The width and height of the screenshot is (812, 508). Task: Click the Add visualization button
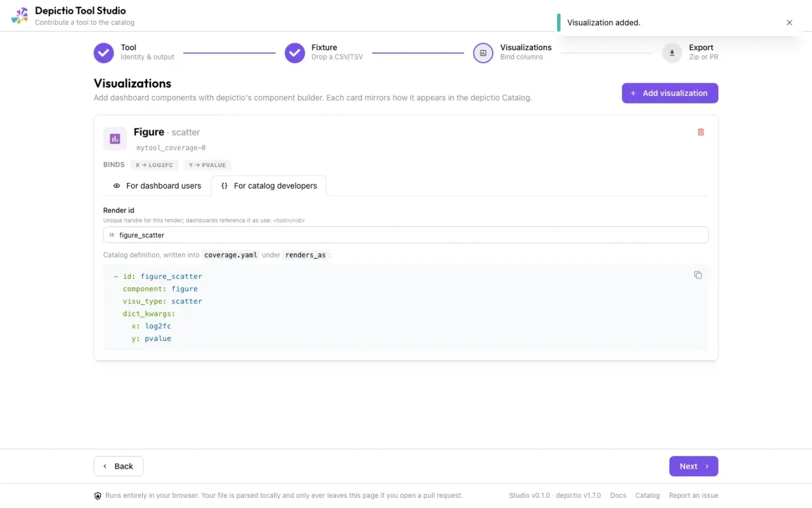coord(670,93)
